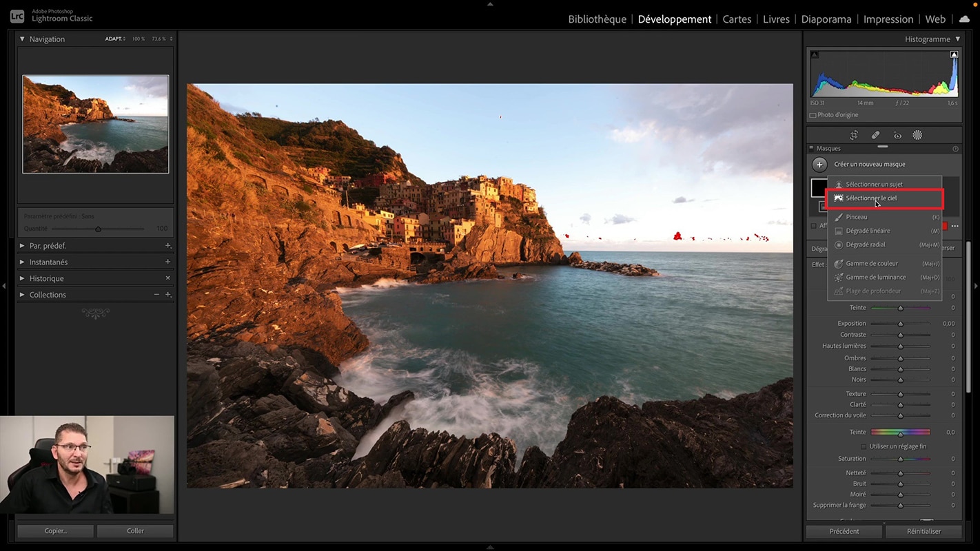The image size is (980, 551).
Task: Switch to Diaporama module
Action: point(826,19)
